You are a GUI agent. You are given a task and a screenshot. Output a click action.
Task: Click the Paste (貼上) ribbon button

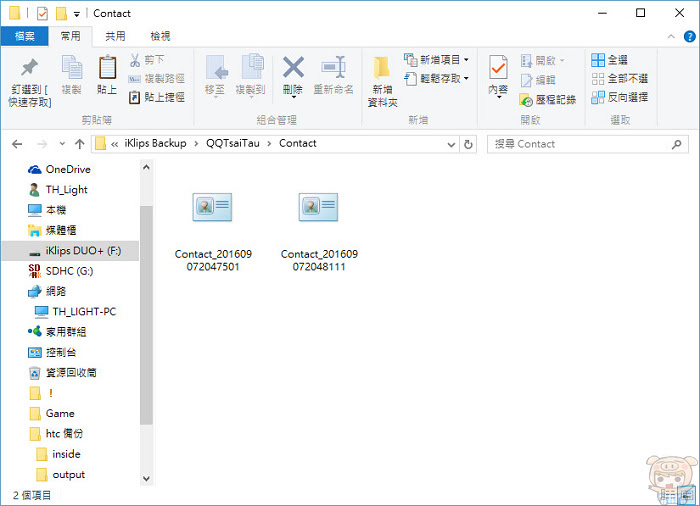(x=107, y=75)
